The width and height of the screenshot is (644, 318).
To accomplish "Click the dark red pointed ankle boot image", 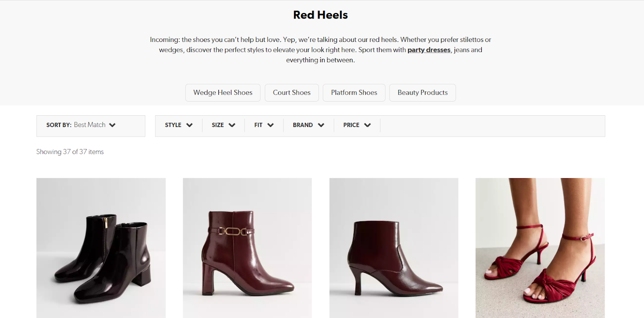I will pos(394,247).
